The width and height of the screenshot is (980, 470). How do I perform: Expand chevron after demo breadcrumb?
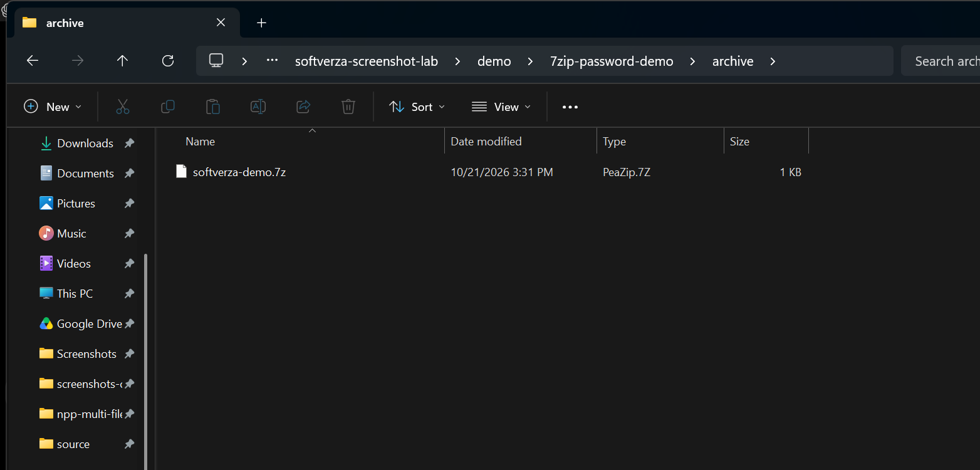tap(531, 61)
